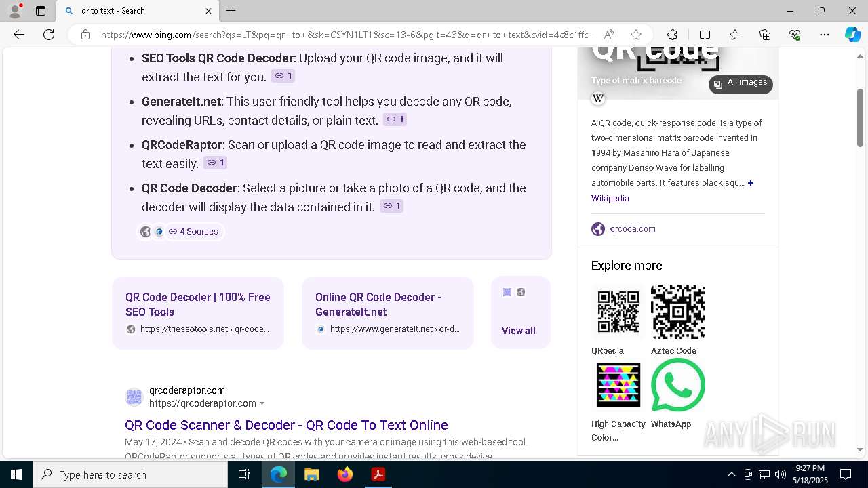Click the page vertical scrollbar thumb

tap(861, 117)
